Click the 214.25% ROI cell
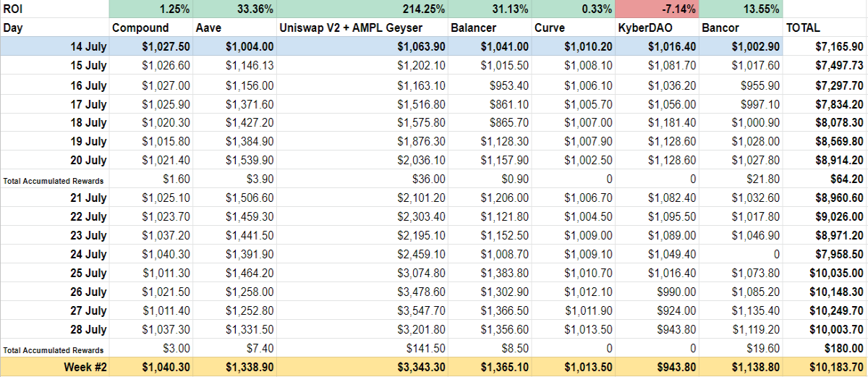This screenshot has width=868, height=377. [x=362, y=9]
